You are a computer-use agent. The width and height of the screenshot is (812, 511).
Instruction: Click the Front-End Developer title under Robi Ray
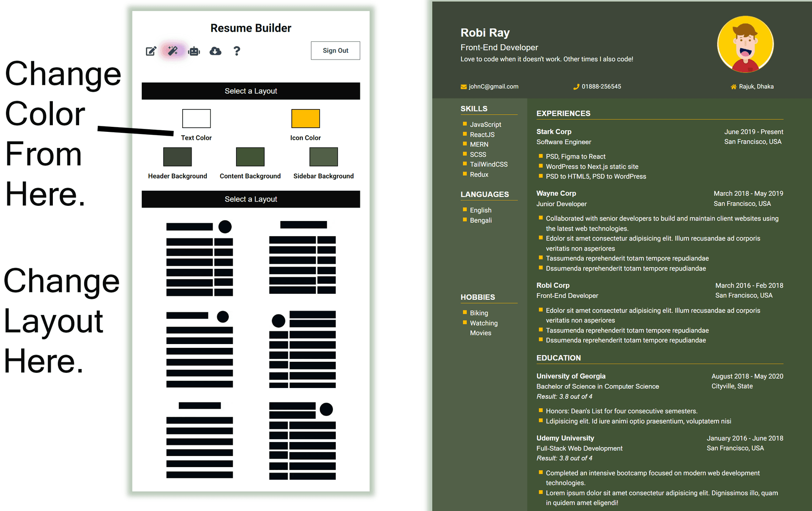pos(499,47)
